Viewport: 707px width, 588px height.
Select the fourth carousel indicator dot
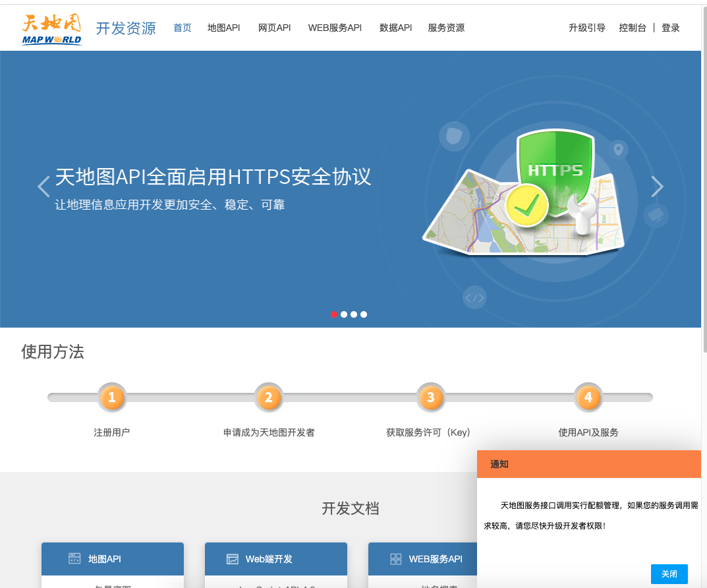pyautogui.click(x=364, y=314)
